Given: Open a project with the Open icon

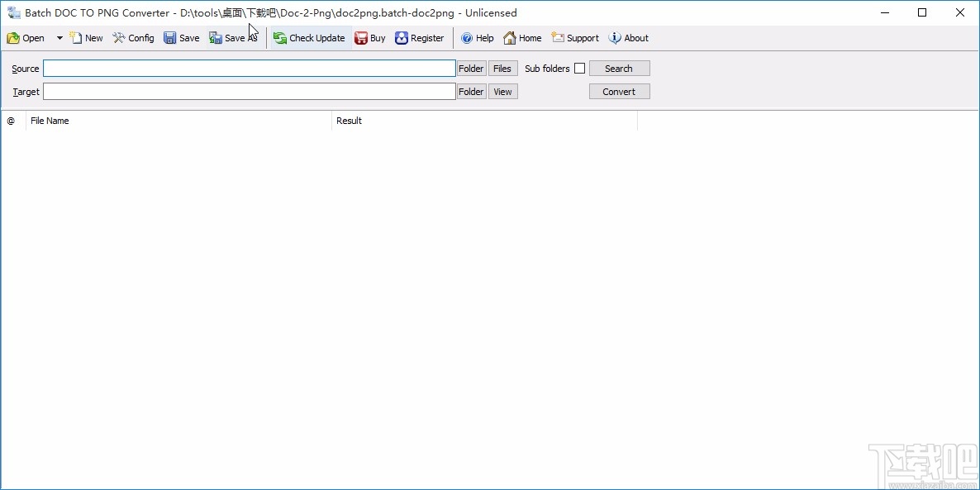Looking at the screenshot, I should [x=26, y=38].
